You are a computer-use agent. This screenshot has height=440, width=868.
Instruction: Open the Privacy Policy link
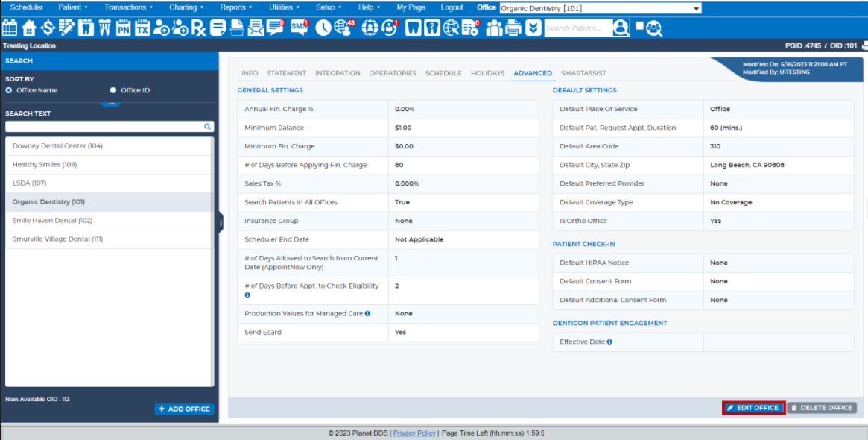[x=415, y=433]
